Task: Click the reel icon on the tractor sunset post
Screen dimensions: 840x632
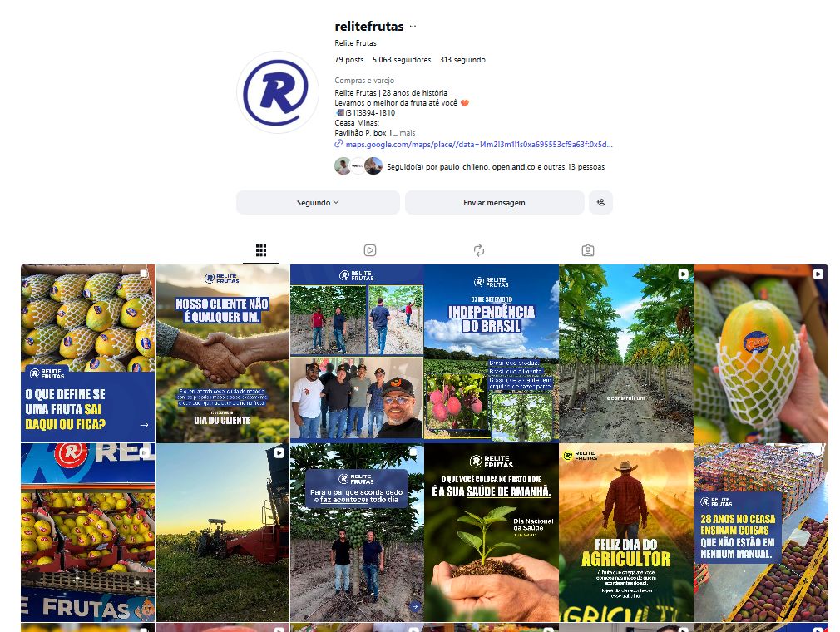Action: pyautogui.click(x=279, y=453)
